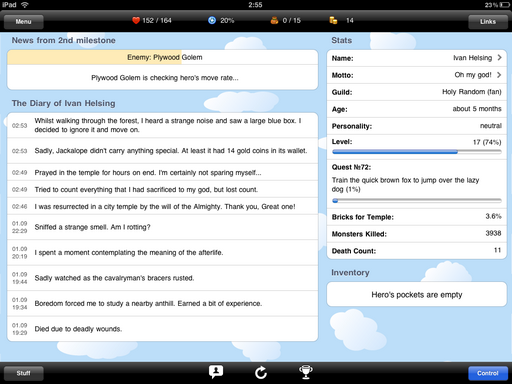
Task: Tap the inventory bag icon showing 0 / 15
Action: (x=274, y=21)
